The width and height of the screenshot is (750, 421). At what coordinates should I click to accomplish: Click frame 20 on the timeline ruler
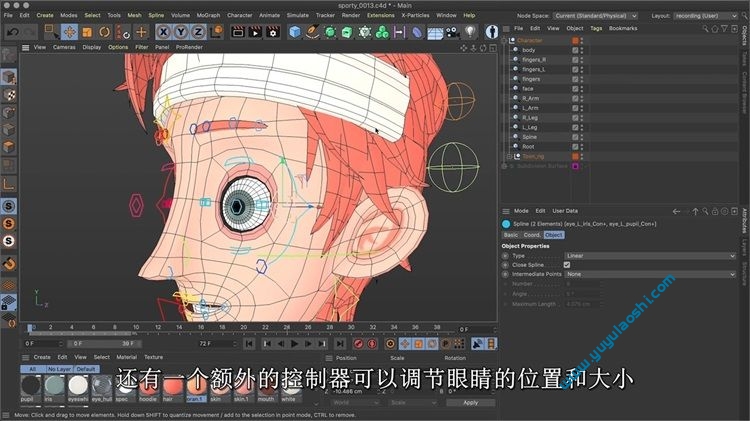243,328
